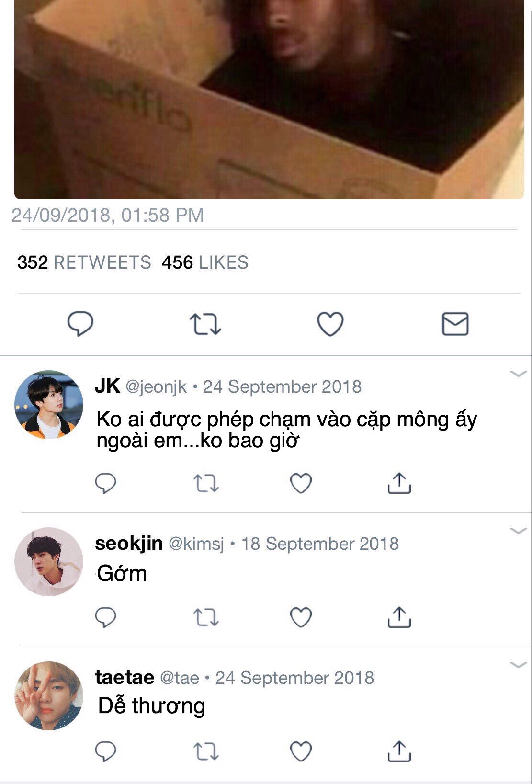Retweet JK's comment

(206, 483)
